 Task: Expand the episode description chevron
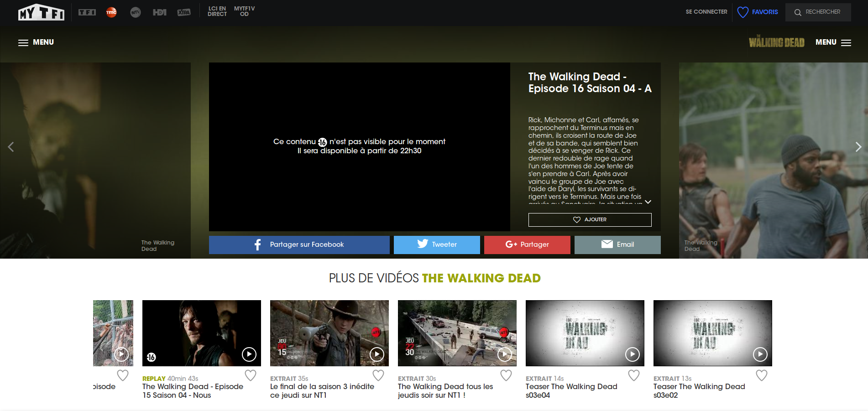(648, 202)
